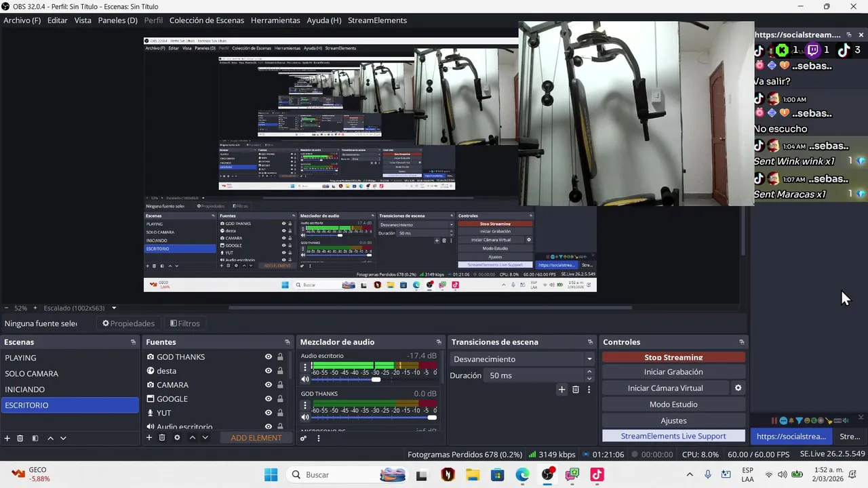868x488 pixels.
Task: Open the Herramientas menu
Action: pyautogui.click(x=275, y=20)
